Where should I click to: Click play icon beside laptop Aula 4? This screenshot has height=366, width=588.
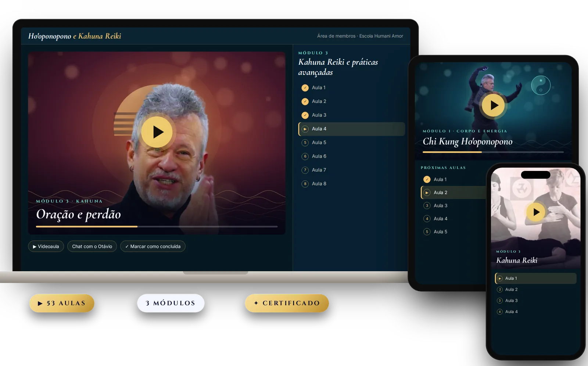pyautogui.click(x=305, y=129)
